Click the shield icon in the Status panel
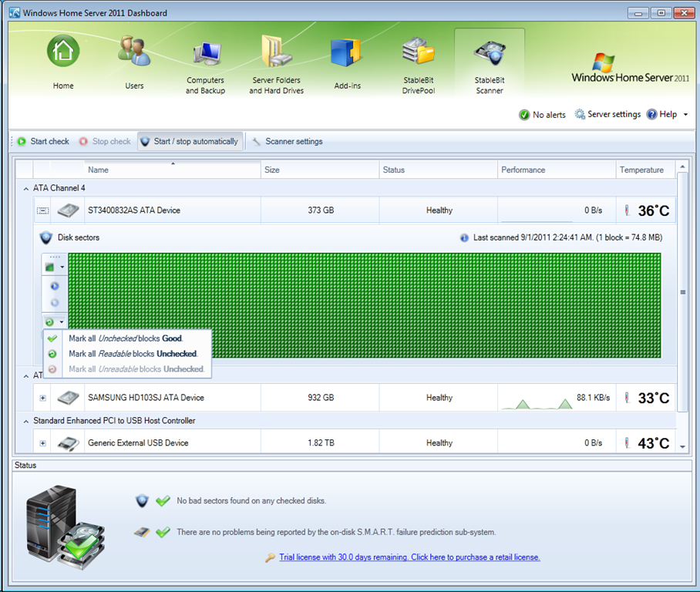Viewport: 700px width, 592px height. coord(142,501)
